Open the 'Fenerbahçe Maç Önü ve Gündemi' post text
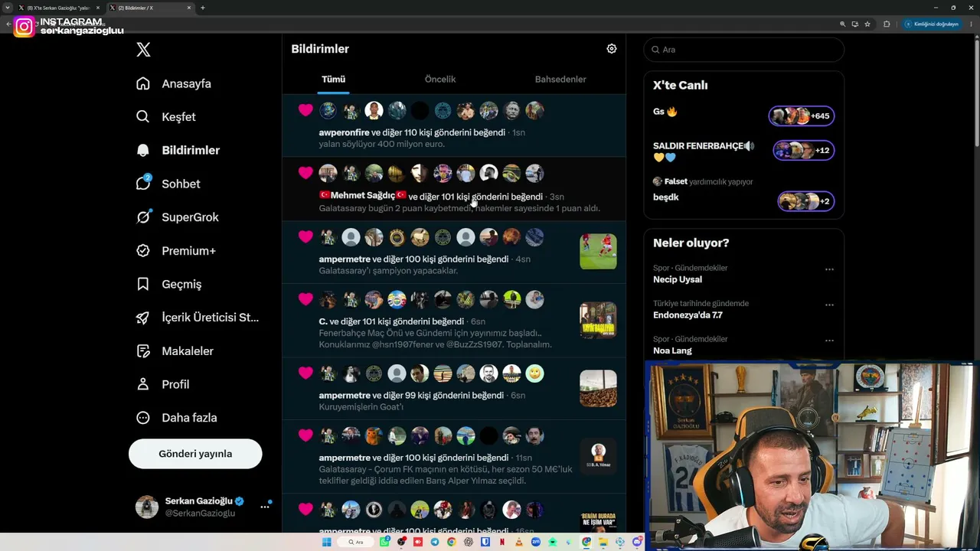 pyautogui.click(x=435, y=339)
